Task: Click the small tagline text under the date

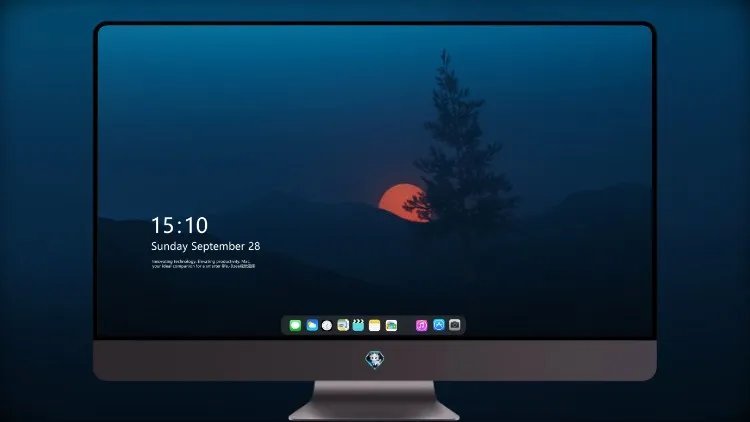Action: 203,264
